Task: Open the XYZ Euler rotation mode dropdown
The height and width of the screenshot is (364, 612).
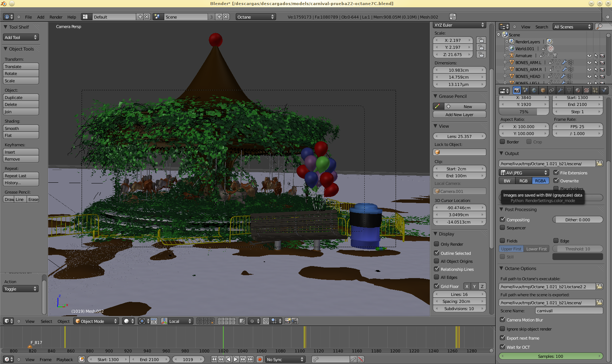Action: 459,25
